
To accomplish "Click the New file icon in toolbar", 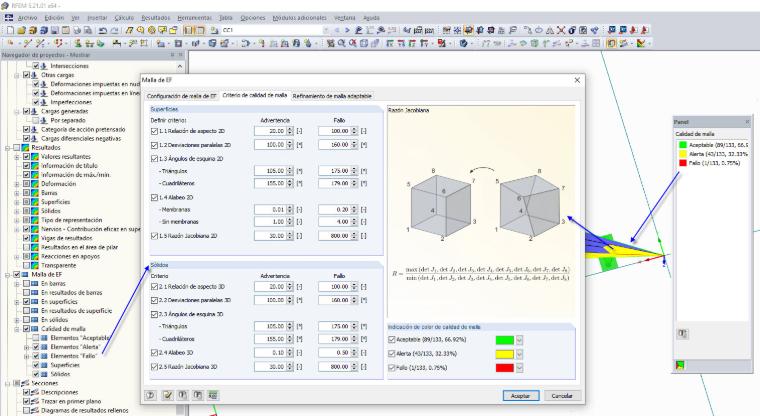I will [x=10, y=30].
